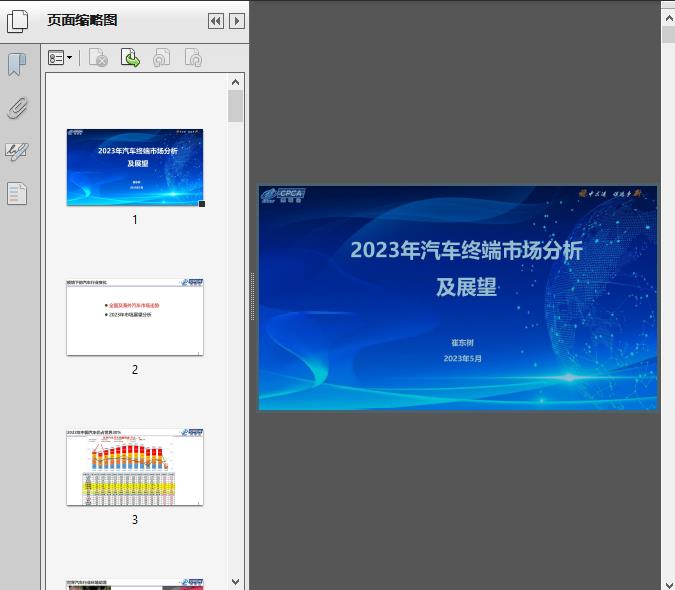Click thumbnail pane scroll down arrow
The image size is (675, 590).
235,582
